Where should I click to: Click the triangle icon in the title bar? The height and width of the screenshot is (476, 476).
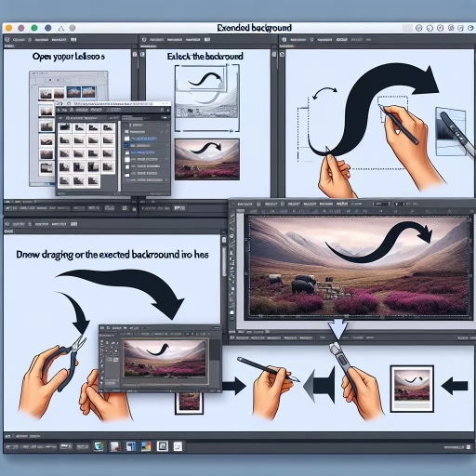coord(61,29)
